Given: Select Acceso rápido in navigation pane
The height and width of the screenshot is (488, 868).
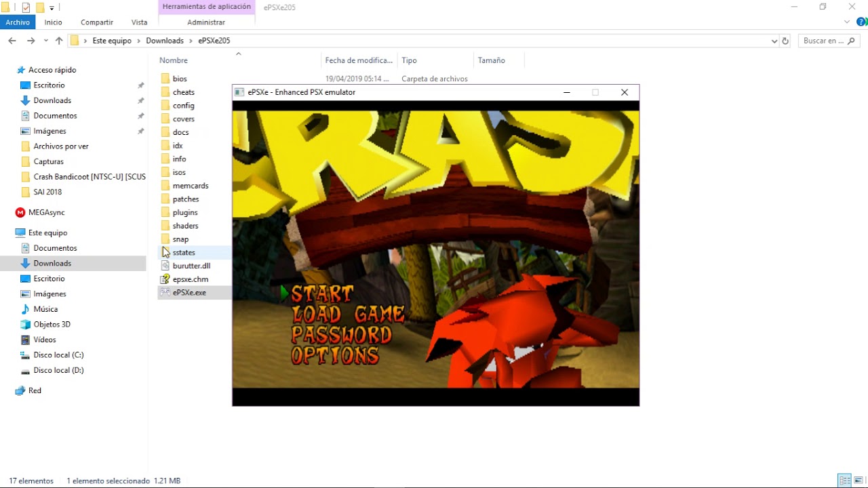Looking at the screenshot, I should coord(46,70).
